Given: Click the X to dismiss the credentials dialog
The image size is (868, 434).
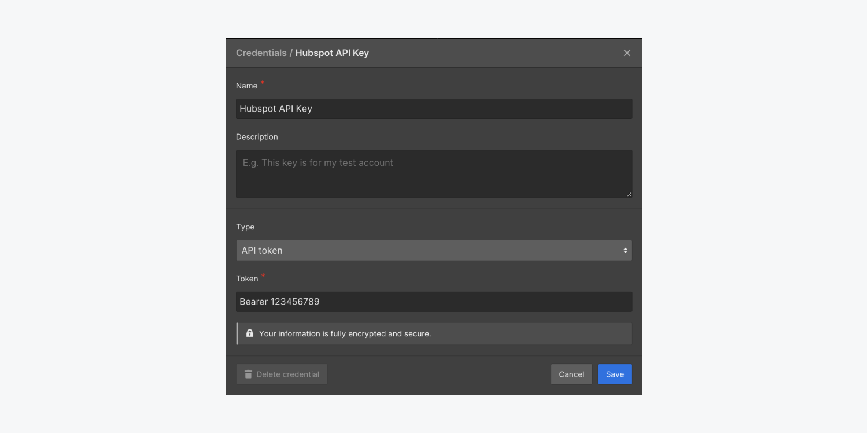Looking at the screenshot, I should (x=627, y=53).
